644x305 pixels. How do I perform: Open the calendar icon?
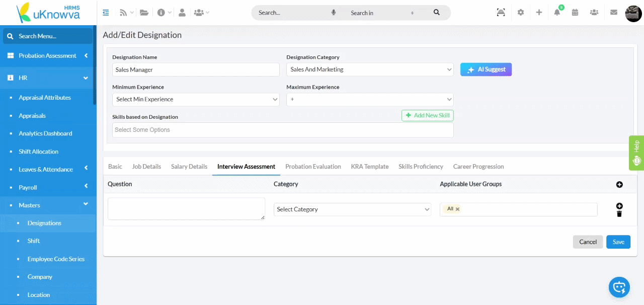575,13
